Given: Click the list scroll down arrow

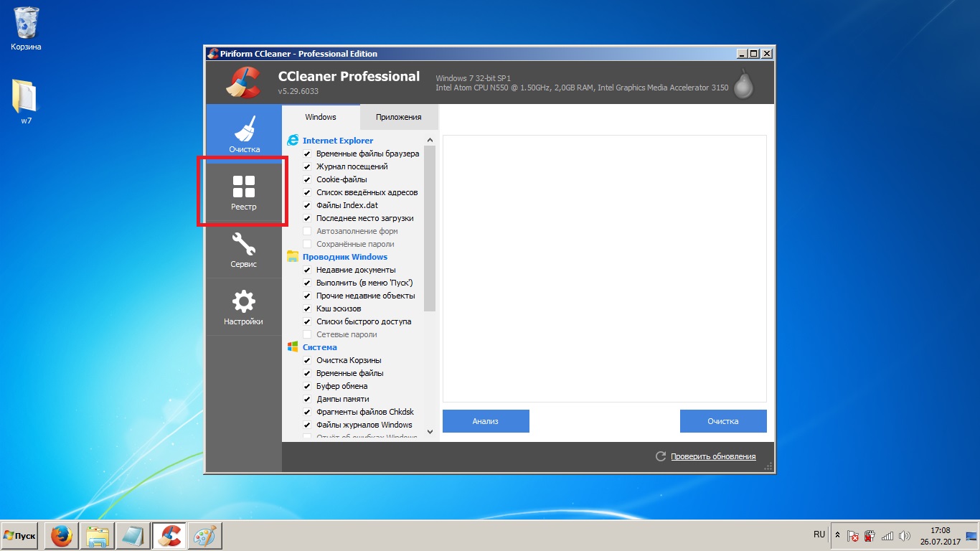Looking at the screenshot, I should point(430,432).
